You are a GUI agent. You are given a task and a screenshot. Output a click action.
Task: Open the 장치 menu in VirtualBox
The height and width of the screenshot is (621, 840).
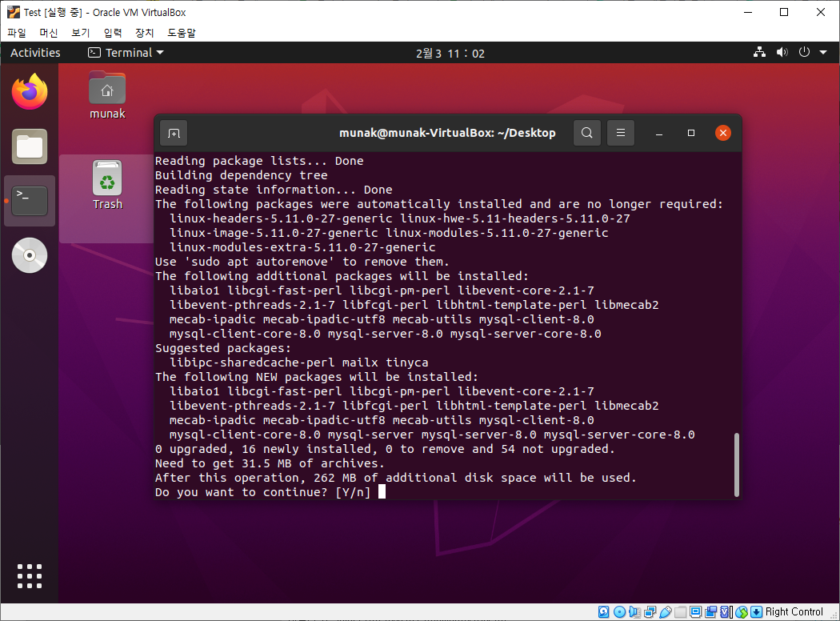click(145, 33)
